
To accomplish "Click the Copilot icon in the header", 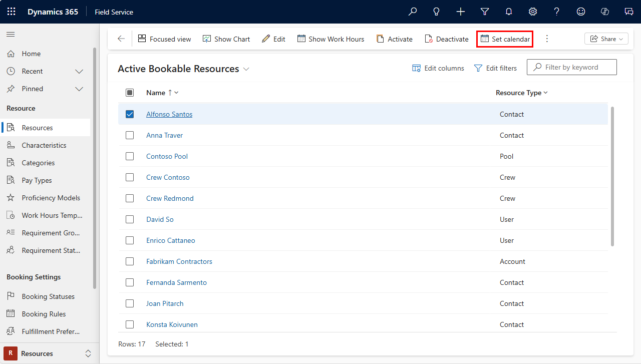I will tap(604, 12).
